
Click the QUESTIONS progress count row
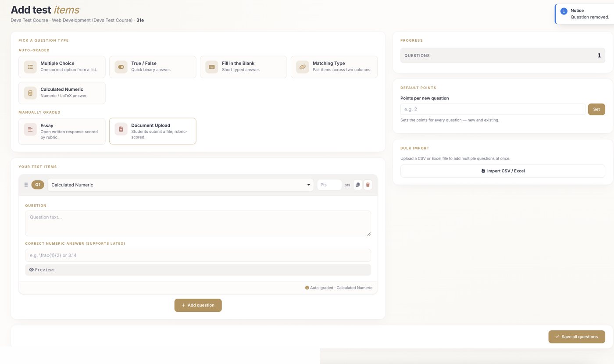click(x=503, y=56)
